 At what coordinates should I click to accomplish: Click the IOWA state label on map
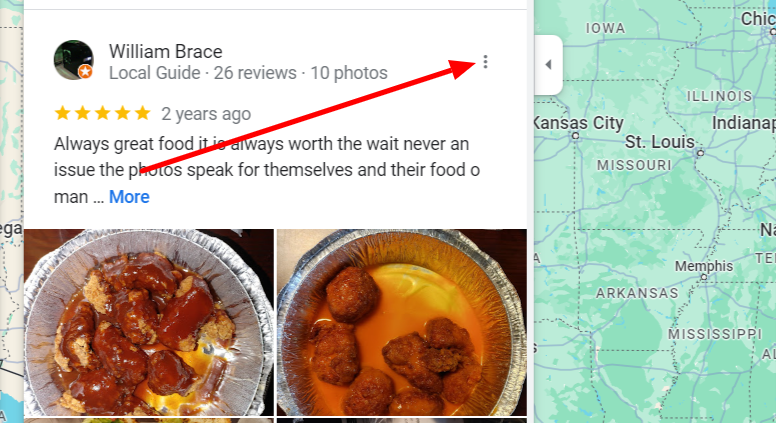click(605, 28)
